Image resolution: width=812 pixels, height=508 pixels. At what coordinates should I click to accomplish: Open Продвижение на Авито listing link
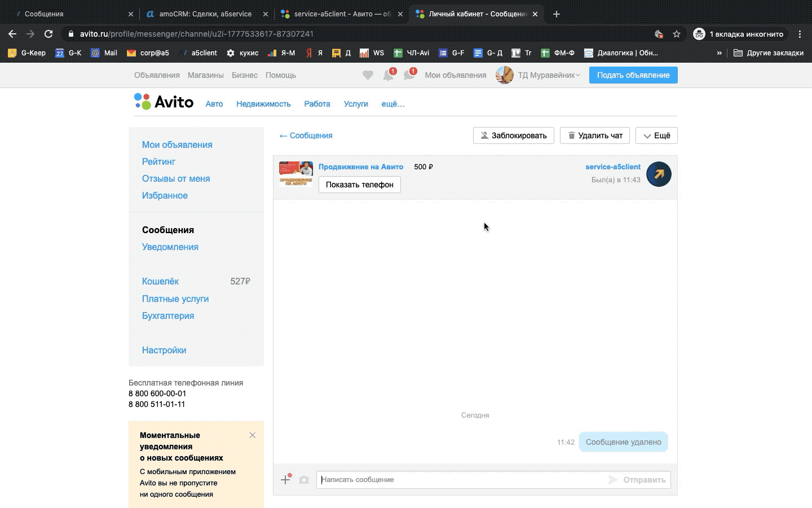point(361,167)
